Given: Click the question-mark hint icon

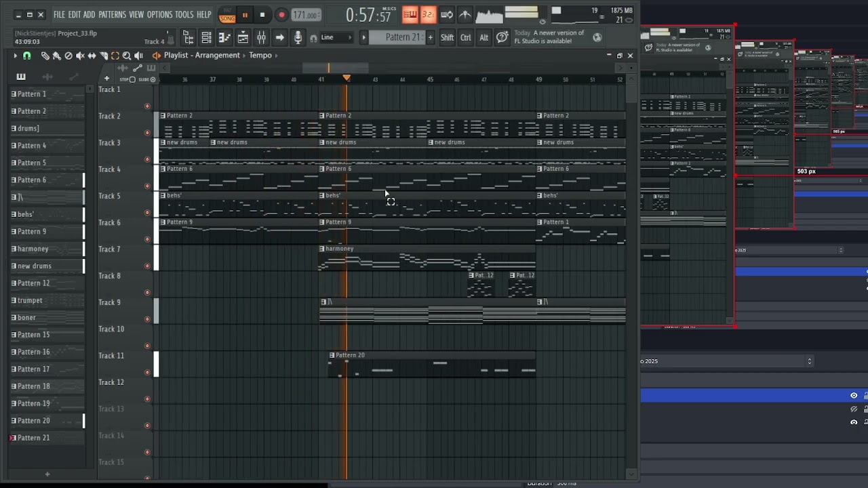Looking at the screenshot, I should (x=502, y=38).
